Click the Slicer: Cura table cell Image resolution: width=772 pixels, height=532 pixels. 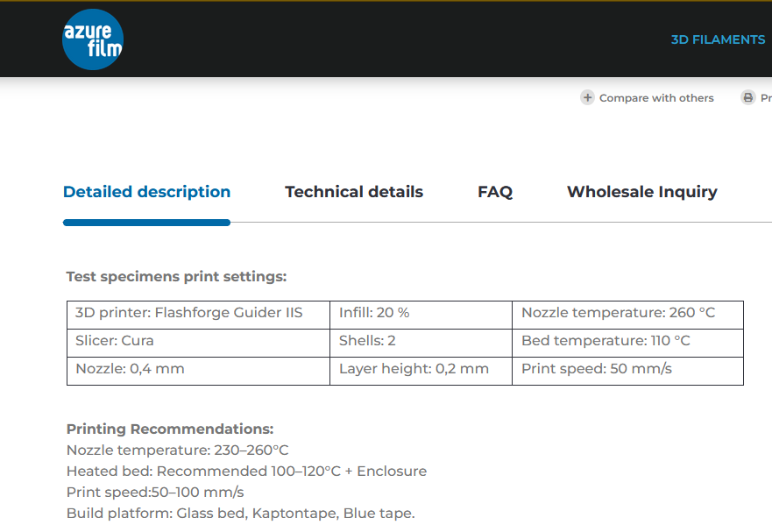click(x=198, y=343)
